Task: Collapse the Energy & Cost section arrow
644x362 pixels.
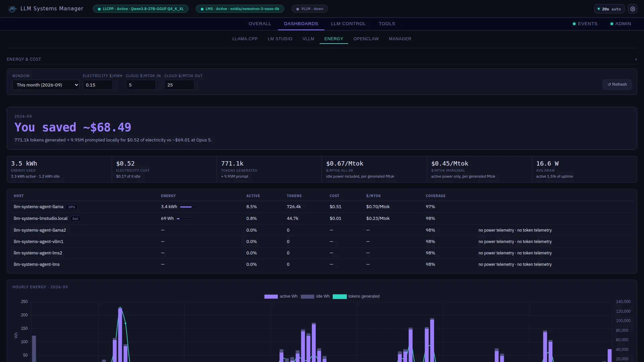Action: [x=636, y=60]
